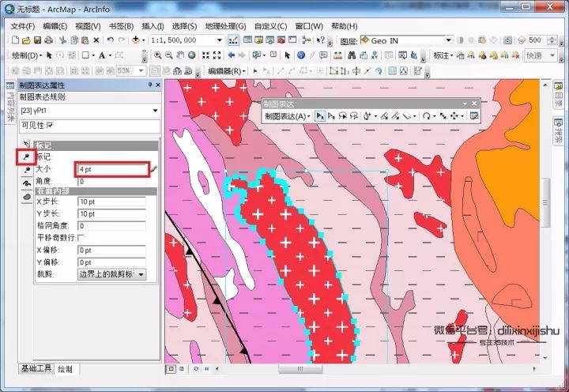Cut selection with the scissors icon
The width and height of the screenshot is (569, 392).
(62, 40)
